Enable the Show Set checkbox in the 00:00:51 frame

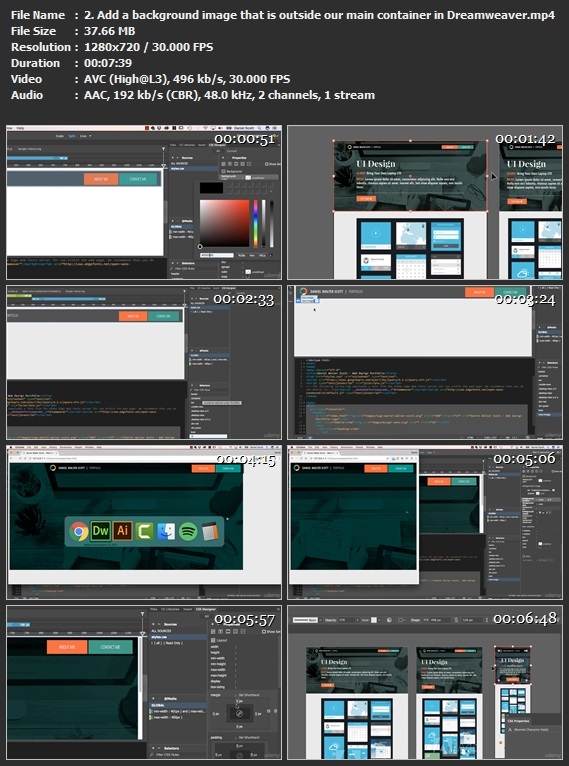pyautogui.click(x=266, y=164)
